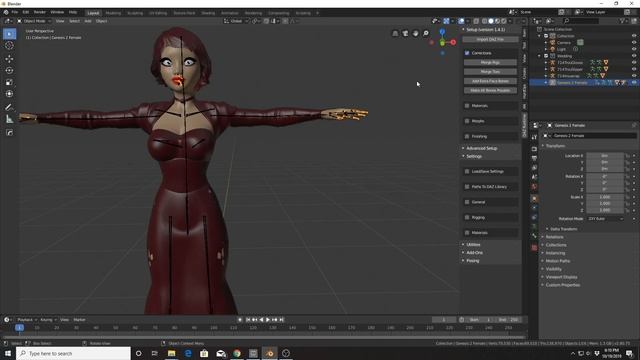Image resolution: width=640 pixels, height=360 pixels.
Task: Select the Transform tool
Action: click(9, 94)
